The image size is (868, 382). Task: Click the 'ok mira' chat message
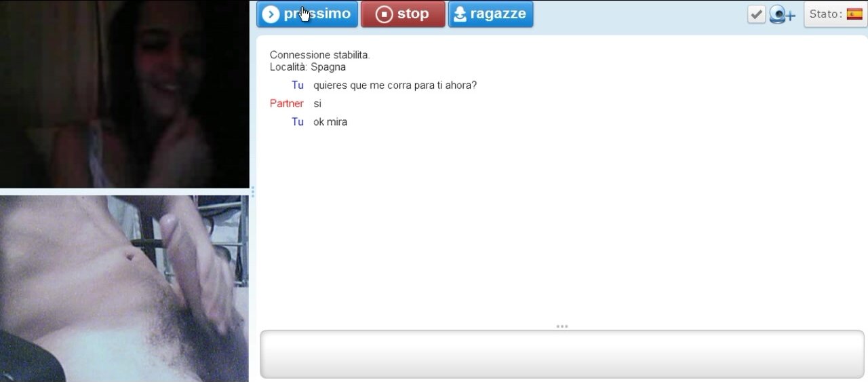pos(330,122)
